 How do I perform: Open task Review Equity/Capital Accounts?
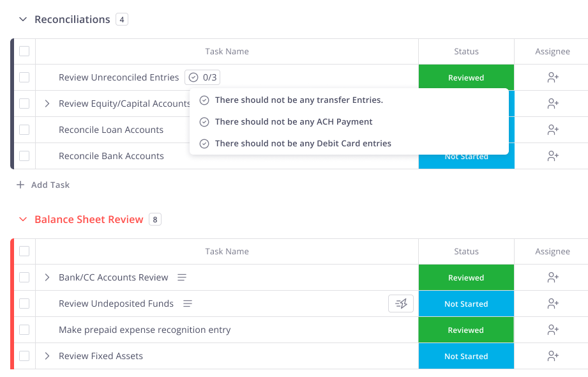click(x=124, y=104)
